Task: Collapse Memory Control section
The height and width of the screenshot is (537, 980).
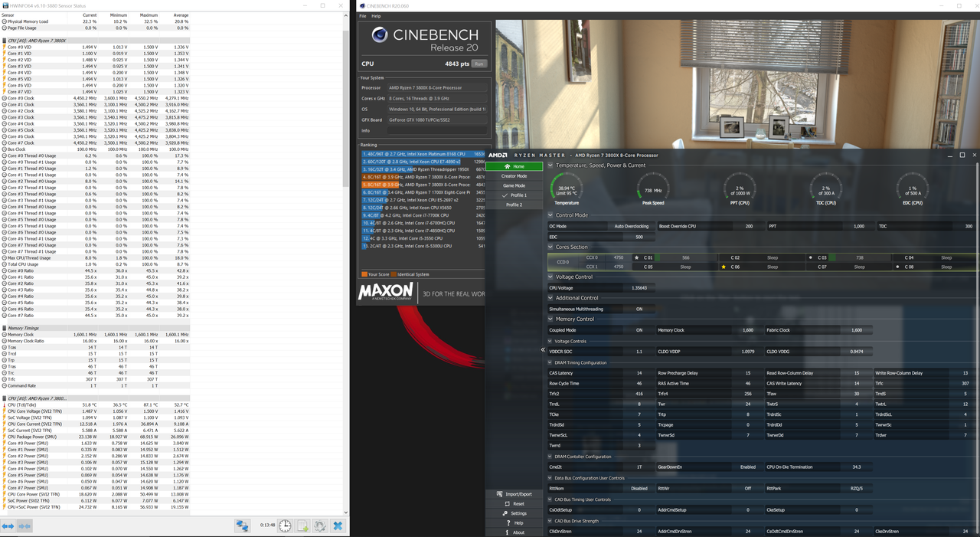Action: [550, 319]
